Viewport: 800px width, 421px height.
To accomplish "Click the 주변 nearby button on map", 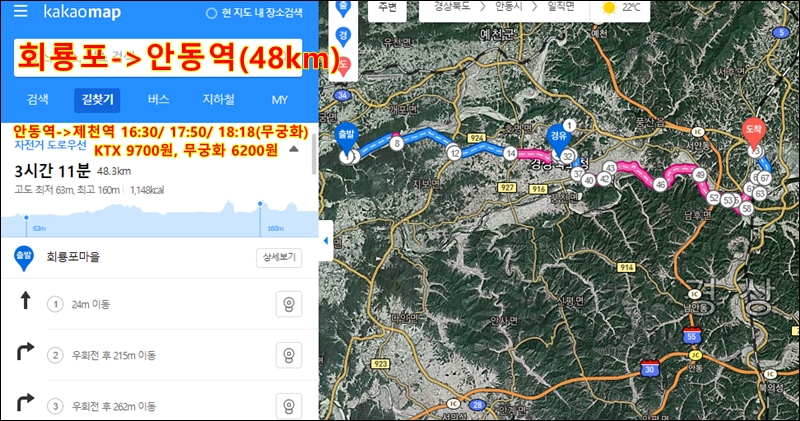I will click(387, 8).
